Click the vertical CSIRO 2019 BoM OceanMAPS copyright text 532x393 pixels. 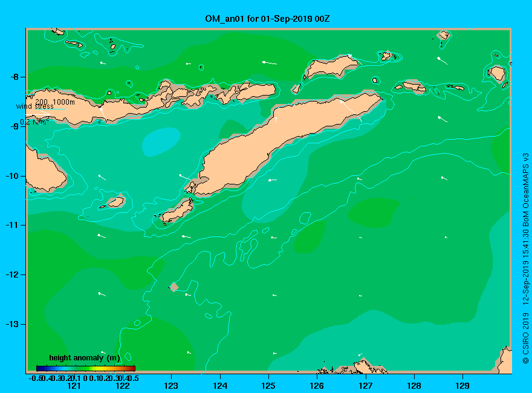click(525, 258)
